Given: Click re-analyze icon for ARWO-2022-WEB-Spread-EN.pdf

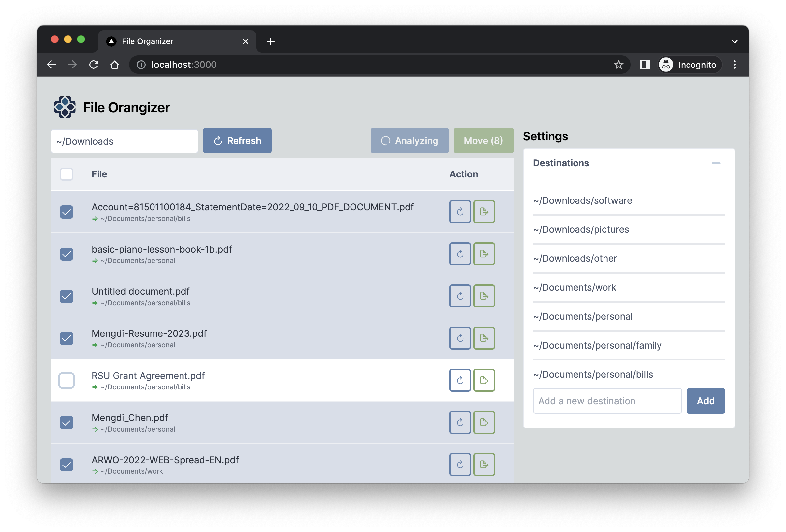Looking at the screenshot, I should pos(460,465).
